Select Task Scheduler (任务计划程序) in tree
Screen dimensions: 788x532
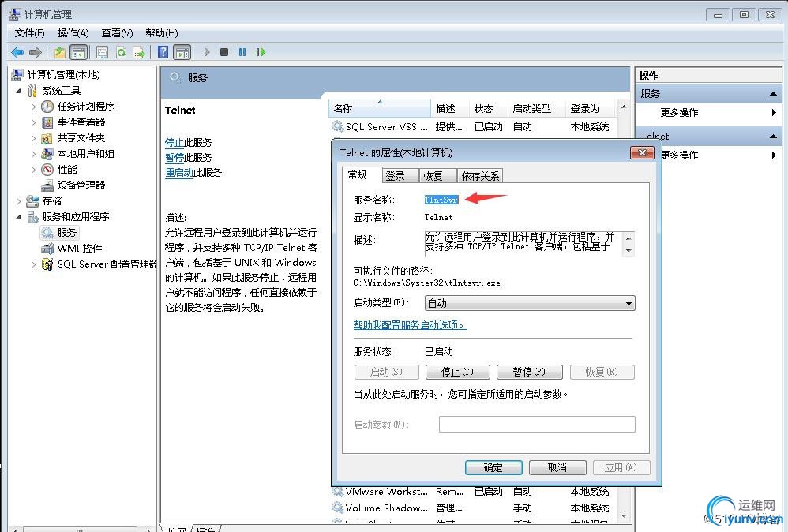pyautogui.click(x=86, y=106)
